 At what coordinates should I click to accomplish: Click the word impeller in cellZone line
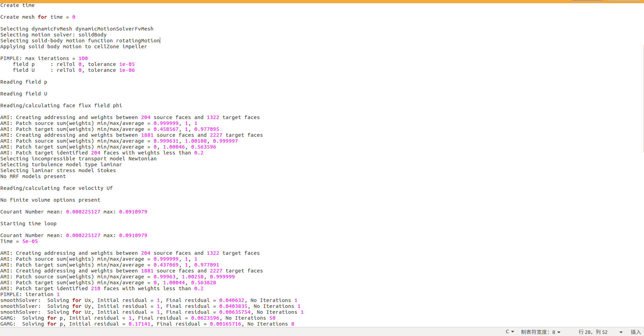[x=134, y=47]
